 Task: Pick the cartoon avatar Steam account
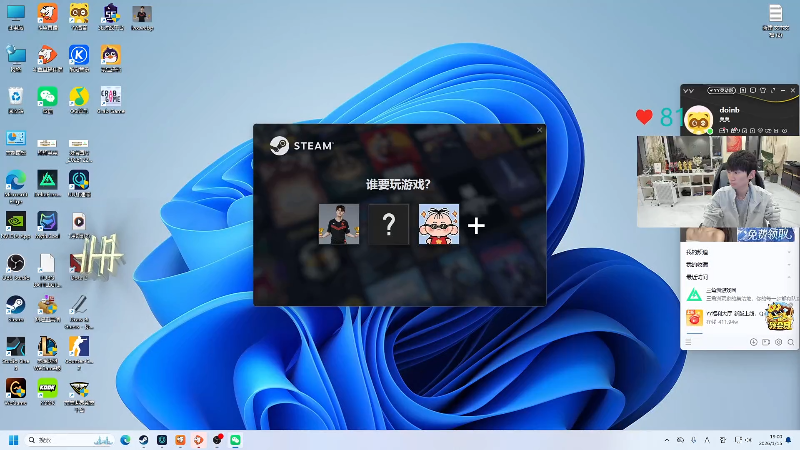439,224
